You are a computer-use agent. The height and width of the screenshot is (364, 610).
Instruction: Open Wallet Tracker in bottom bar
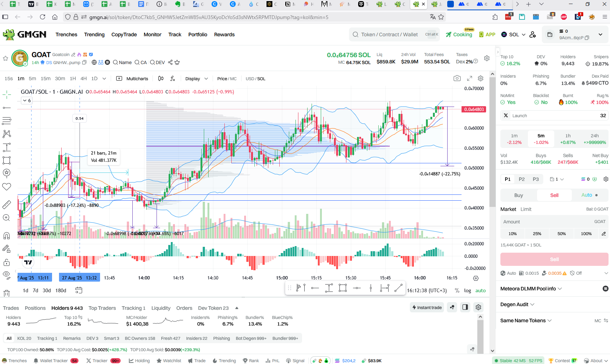pyautogui.click(x=56, y=361)
